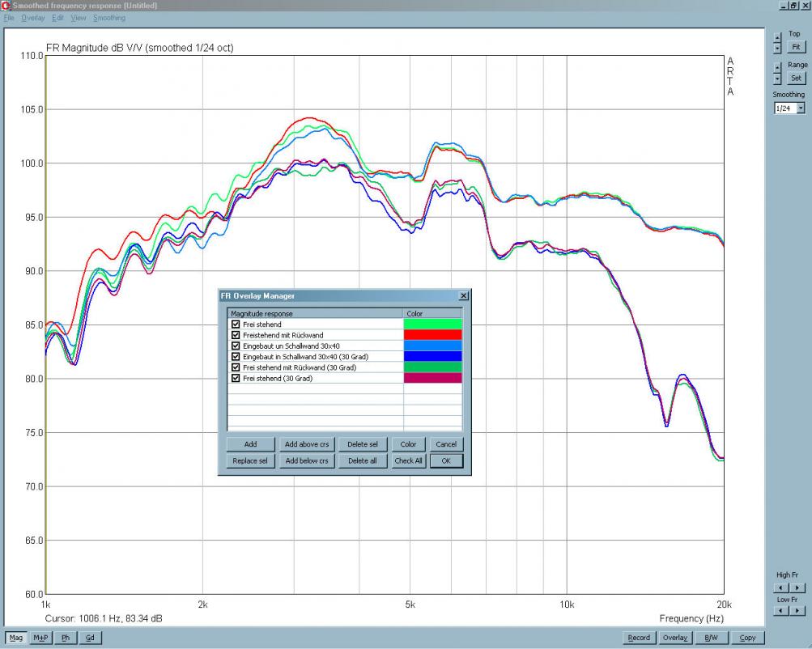812x649 pixels.
Task: Click dark green swatch for 'Frei stehend mit Rückwand (30 Grad)'
Action: [432, 367]
